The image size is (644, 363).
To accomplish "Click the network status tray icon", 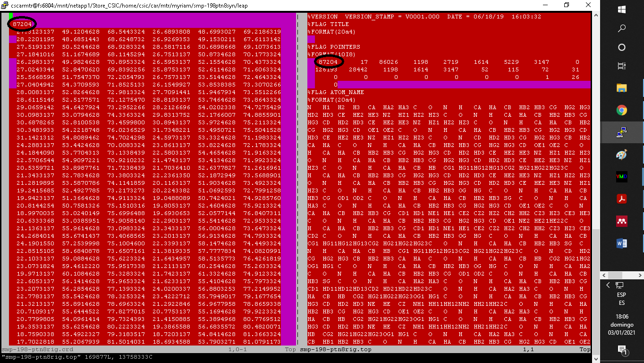I will (x=619, y=285).
